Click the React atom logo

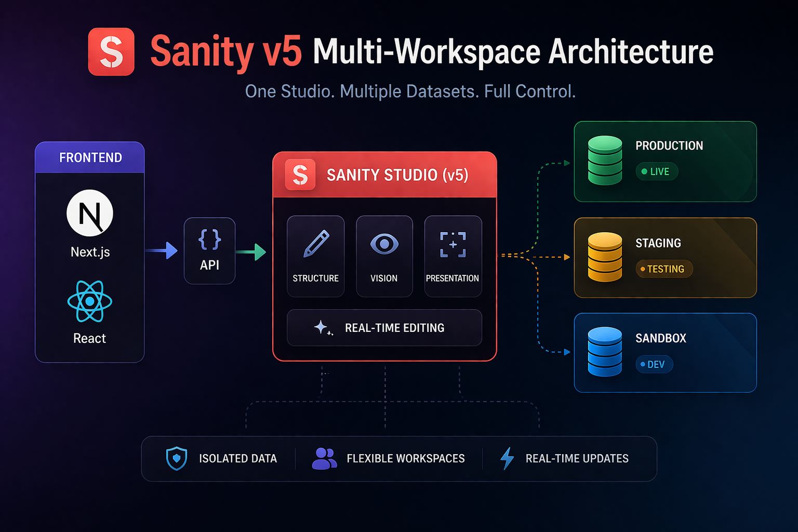(90, 301)
